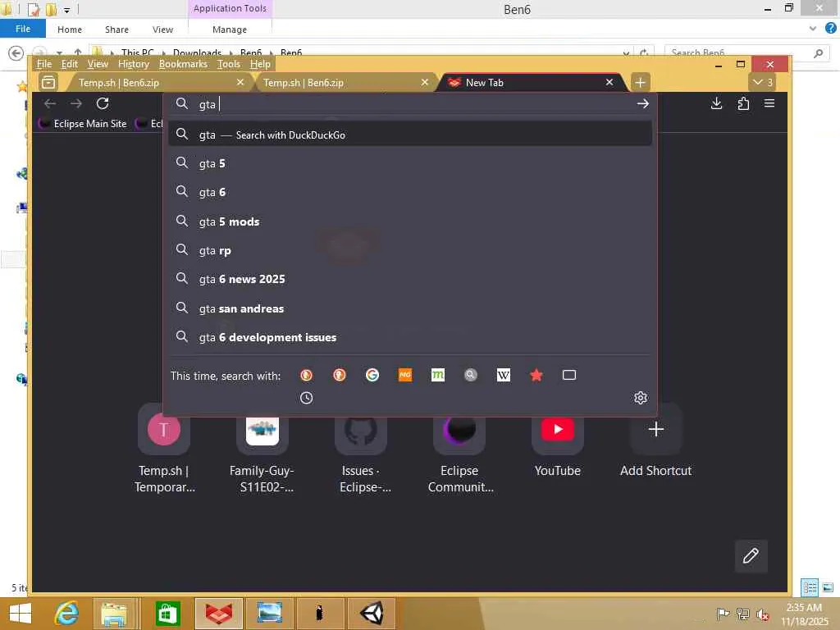Select the 'gta san andreas' suggestion
The height and width of the screenshot is (630, 840).
pos(410,308)
